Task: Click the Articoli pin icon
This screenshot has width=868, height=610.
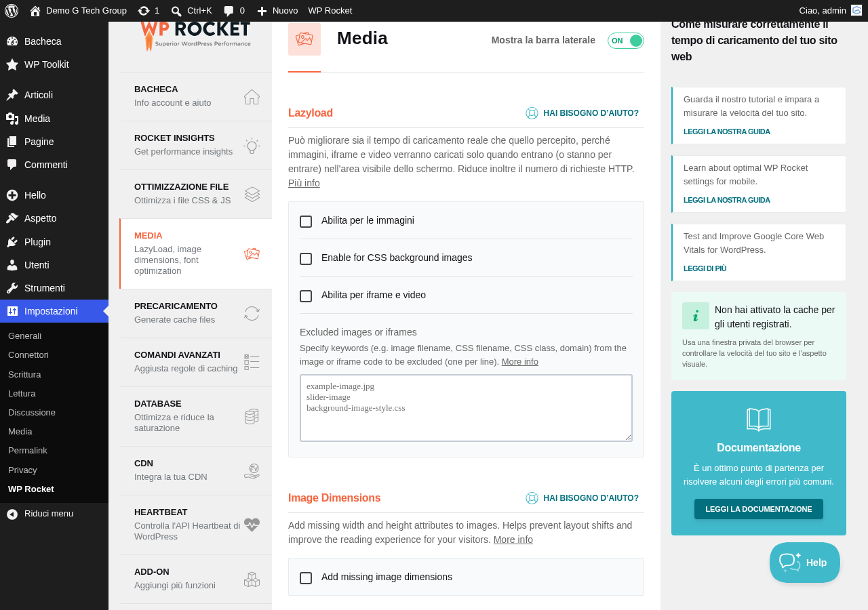Action: click(12, 95)
